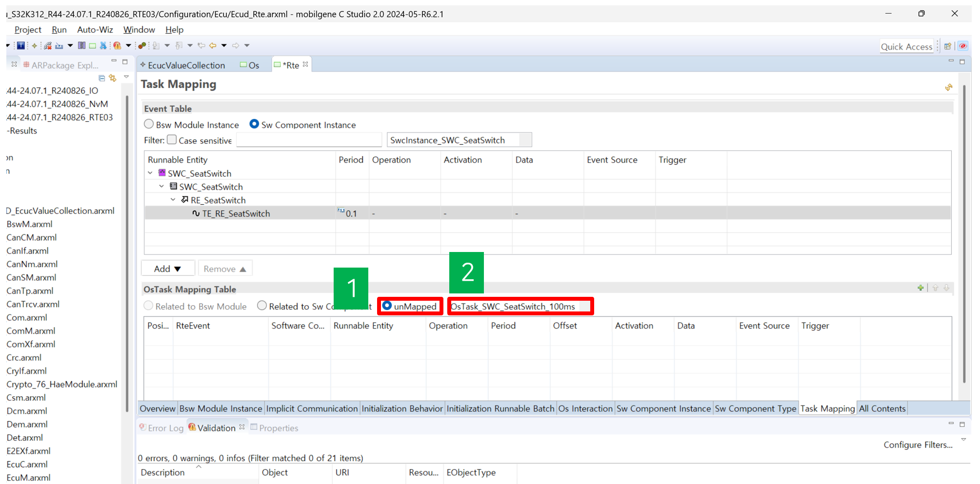This screenshot has height=484, width=980.
Task: Open the Auto-Wiz menu
Action: pyautogui.click(x=95, y=30)
